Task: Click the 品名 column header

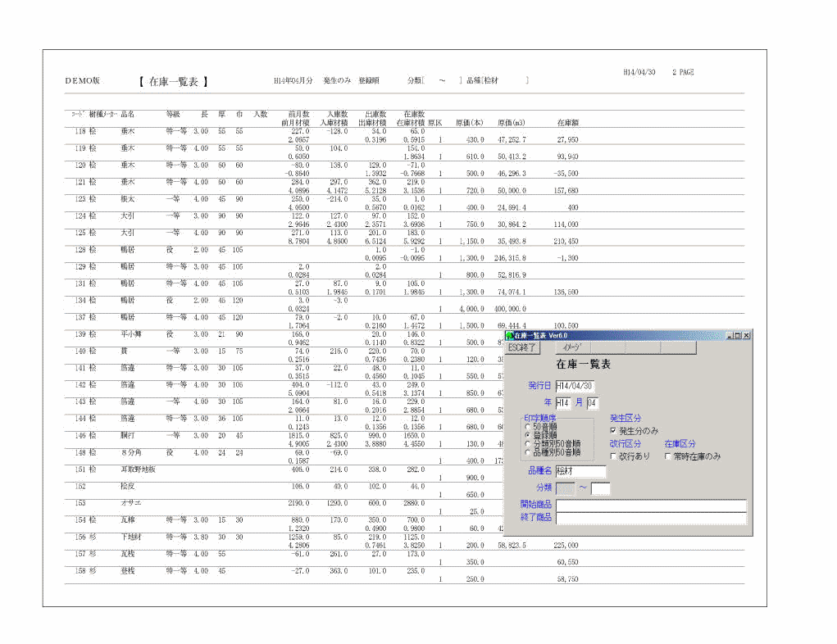Action: 128,114
